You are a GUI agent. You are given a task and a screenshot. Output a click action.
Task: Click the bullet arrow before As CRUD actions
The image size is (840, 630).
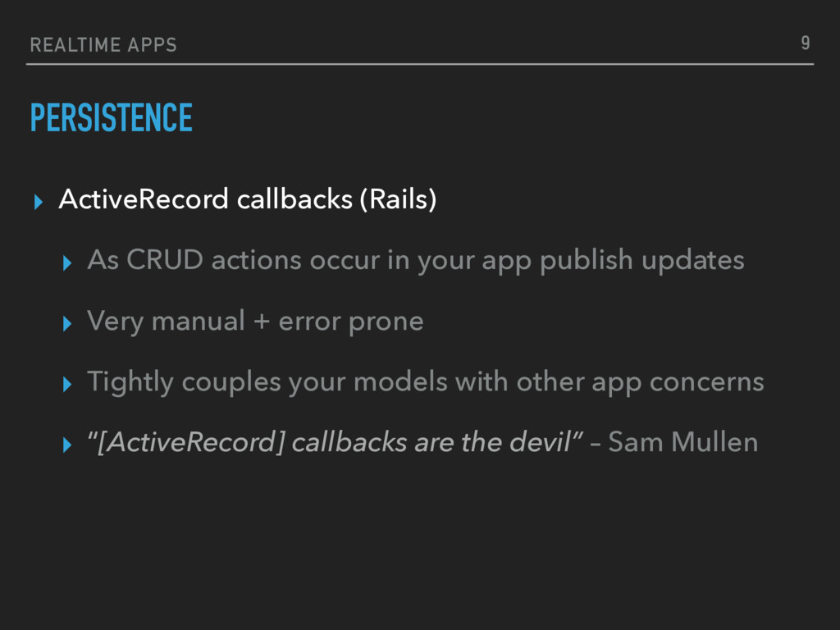click(x=67, y=263)
